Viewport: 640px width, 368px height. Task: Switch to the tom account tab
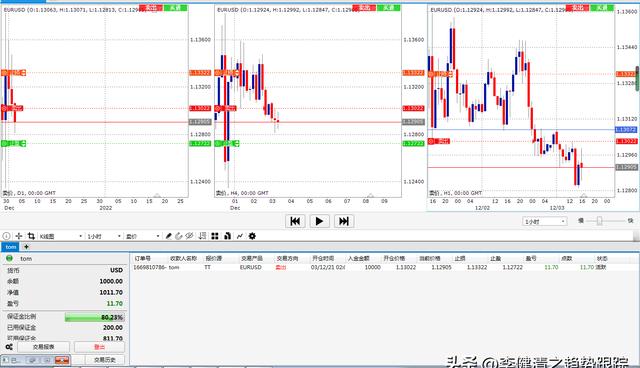point(11,247)
